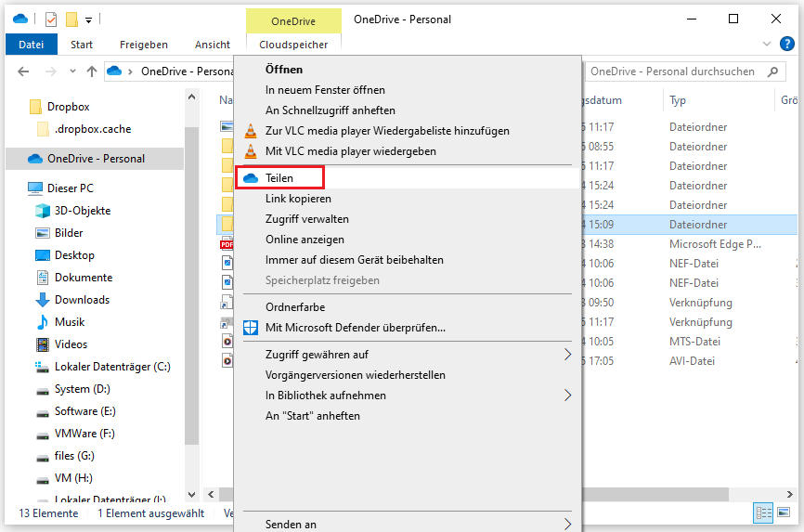Open VMWare (F:) drive
This screenshot has height=532, width=804.
(84, 434)
